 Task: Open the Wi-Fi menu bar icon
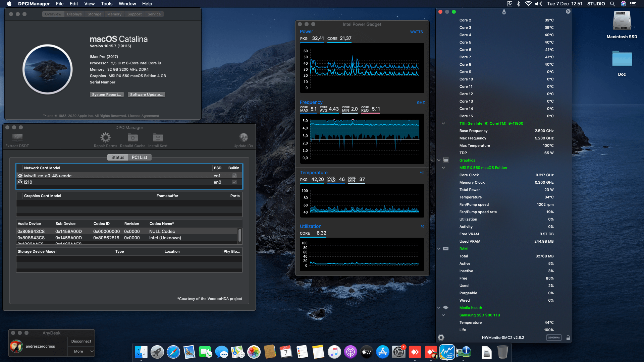point(528,4)
